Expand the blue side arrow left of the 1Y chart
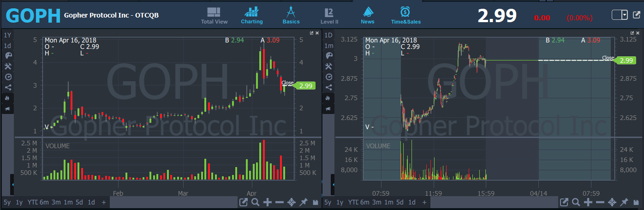Viewport: 644px width, 210px height. (x=13, y=185)
